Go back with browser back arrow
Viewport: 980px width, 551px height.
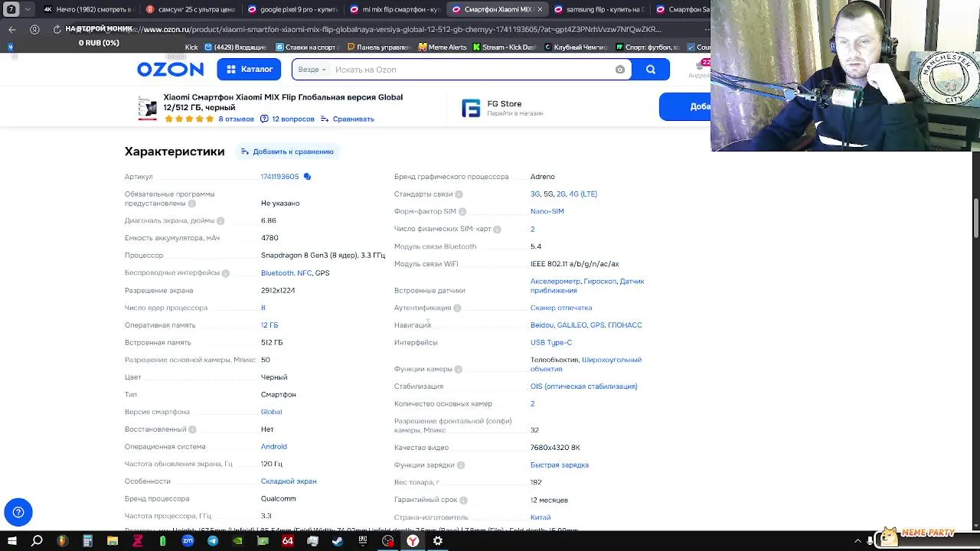(12, 29)
